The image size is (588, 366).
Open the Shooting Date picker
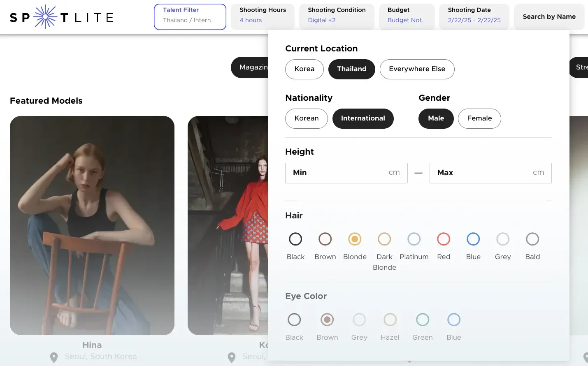(x=474, y=17)
